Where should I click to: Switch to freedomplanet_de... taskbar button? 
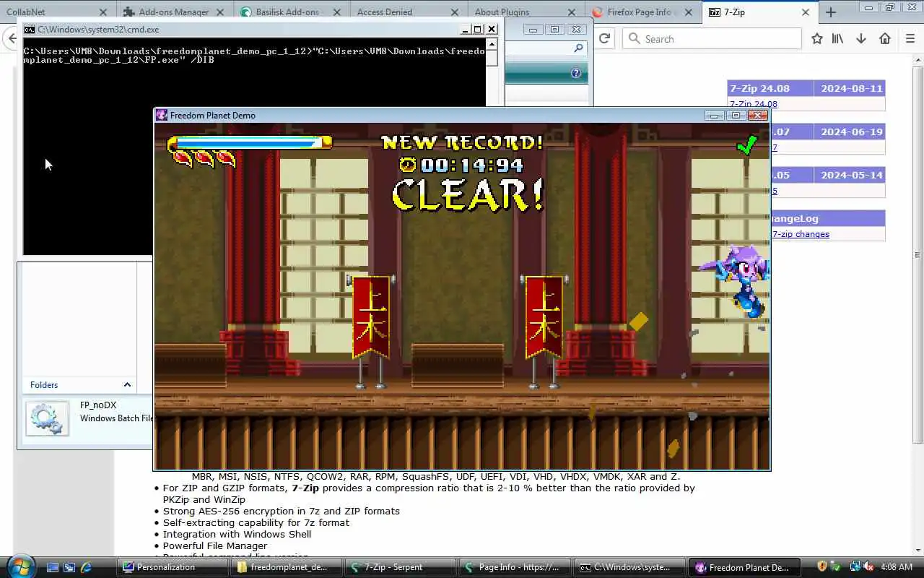tap(287, 567)
